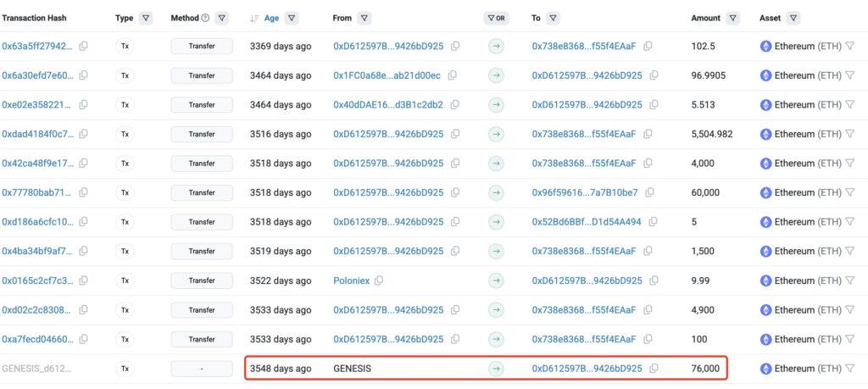
Task: Open address 0x1FC0a68e...ab21d00ec
Action: pos(387,75)
